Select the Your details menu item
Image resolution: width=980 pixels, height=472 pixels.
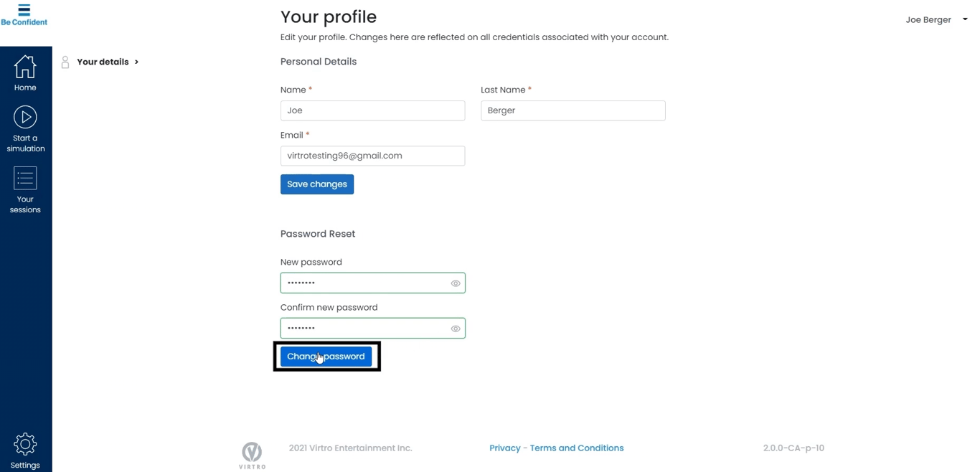coord(103,62)
